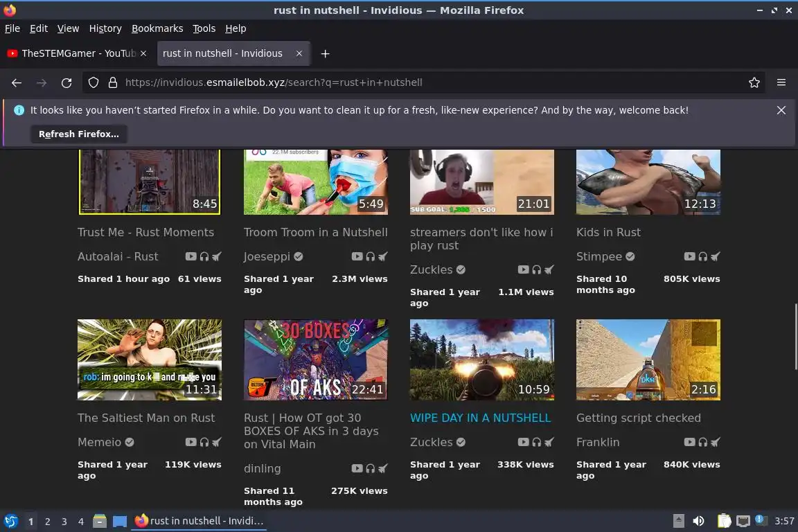
Task: Visit the Memeio channel link
Action: point(99,442)
